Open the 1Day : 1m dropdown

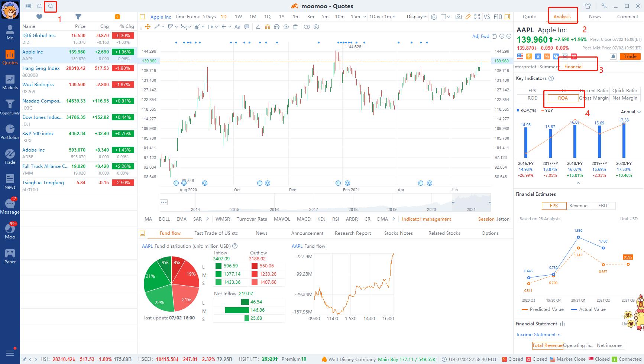[x=382, y=17]
